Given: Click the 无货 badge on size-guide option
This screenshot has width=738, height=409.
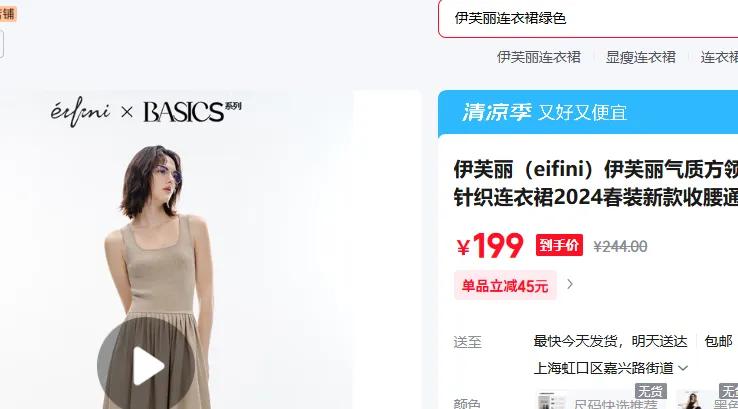Looking at the screenshot, I should pyautogui.click(x=650, y=391).
